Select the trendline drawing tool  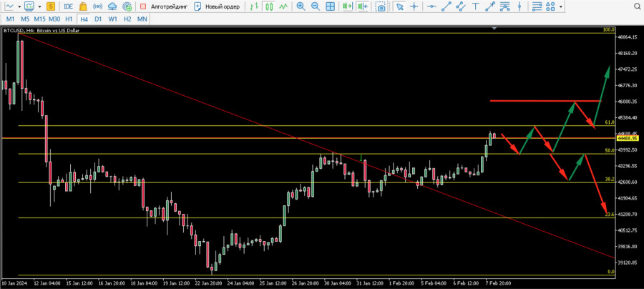pyautogui.click(x=446, y=6)
